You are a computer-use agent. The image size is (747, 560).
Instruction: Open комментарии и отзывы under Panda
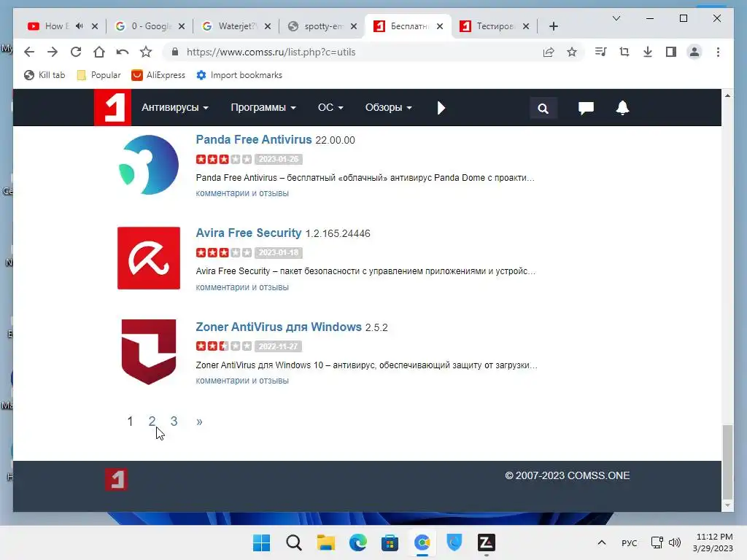tap(242, 193)
